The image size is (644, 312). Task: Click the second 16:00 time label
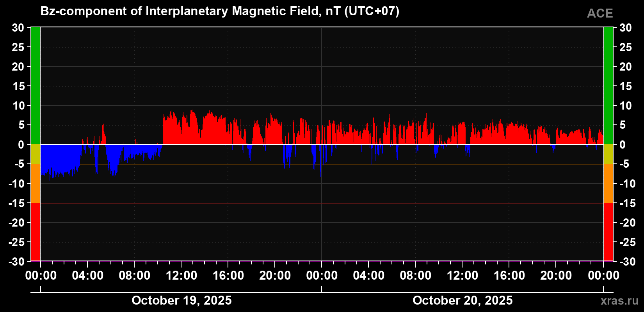509,275
